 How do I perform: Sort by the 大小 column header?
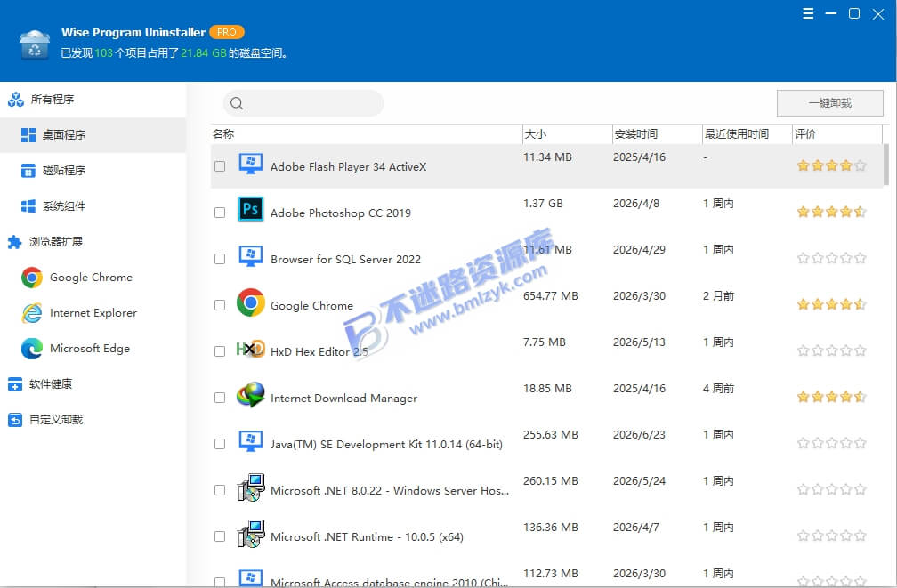(x=567, y=133)
